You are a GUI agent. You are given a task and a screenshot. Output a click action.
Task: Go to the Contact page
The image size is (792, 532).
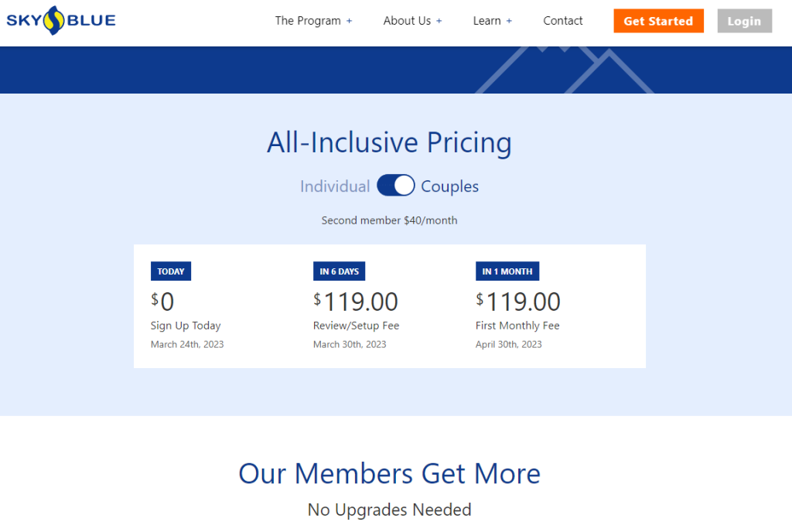[x=563, y=21]
